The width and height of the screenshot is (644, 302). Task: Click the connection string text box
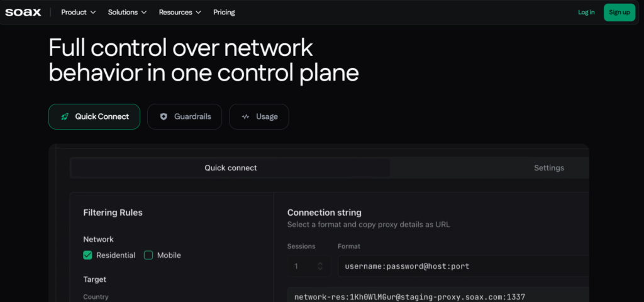[x=438, y=297]
